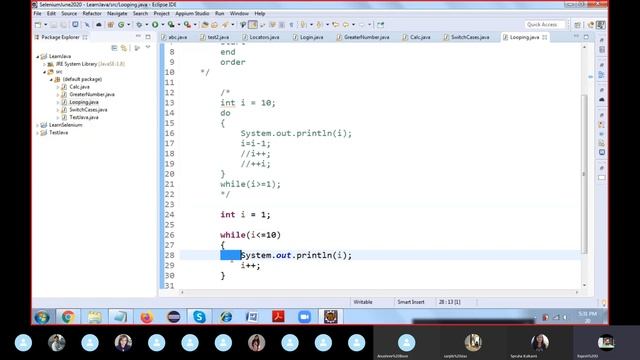The height and width of the screenshot is (360, 640).
Task: Open the New file dropdown arrow
Action: click(x=45, y=25)
